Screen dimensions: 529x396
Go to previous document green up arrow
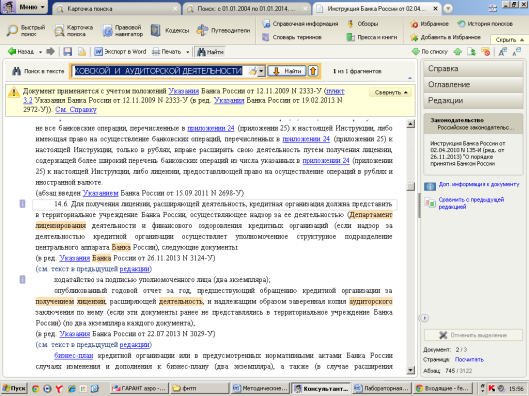(457, 52)
